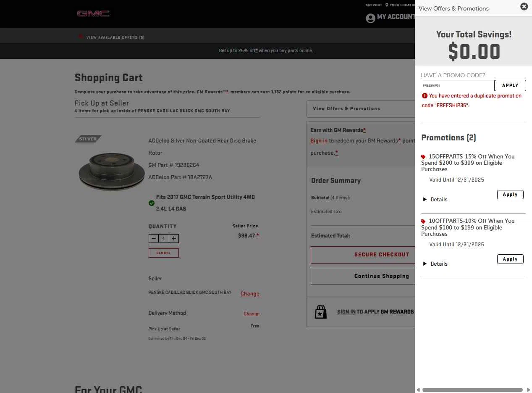Change the seller
The image size is (532, 393).
(x=250, y=294)
